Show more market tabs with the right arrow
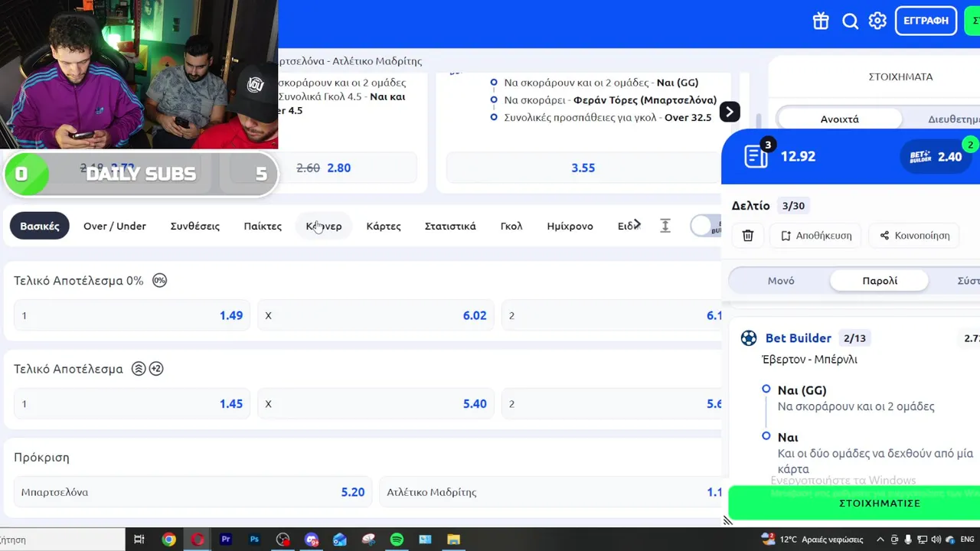 (637, 224)
